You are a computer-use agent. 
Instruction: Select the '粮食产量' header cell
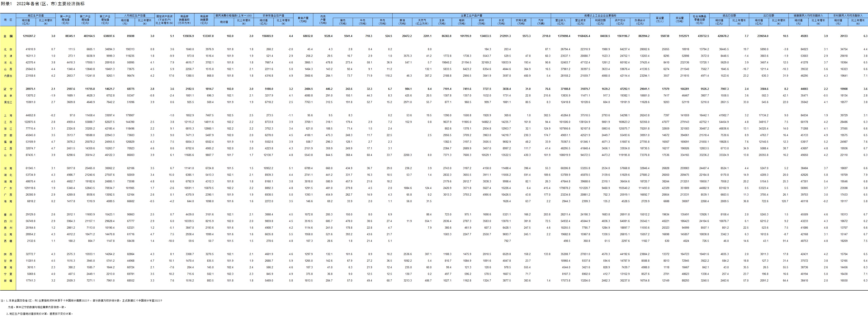point(303,20)
